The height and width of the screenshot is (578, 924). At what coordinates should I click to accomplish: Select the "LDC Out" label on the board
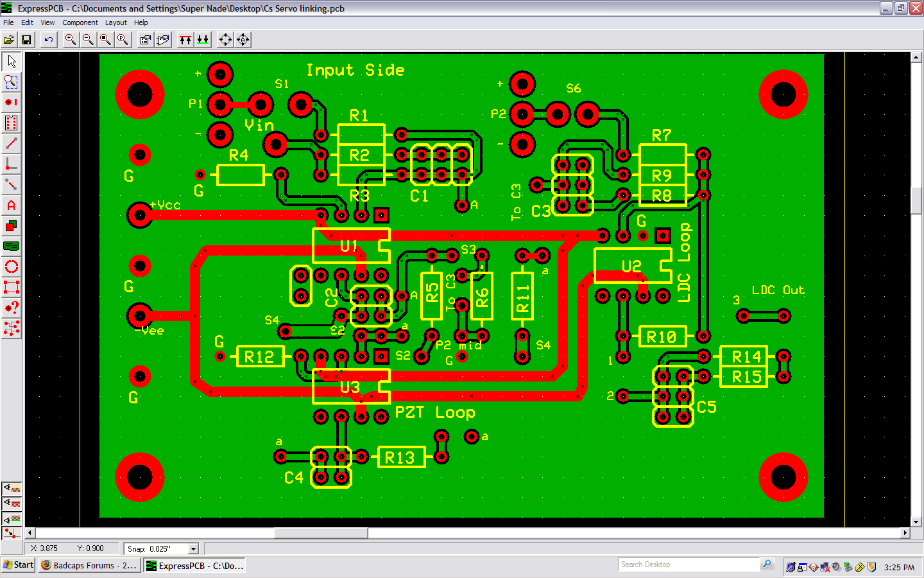coord(778,290)
